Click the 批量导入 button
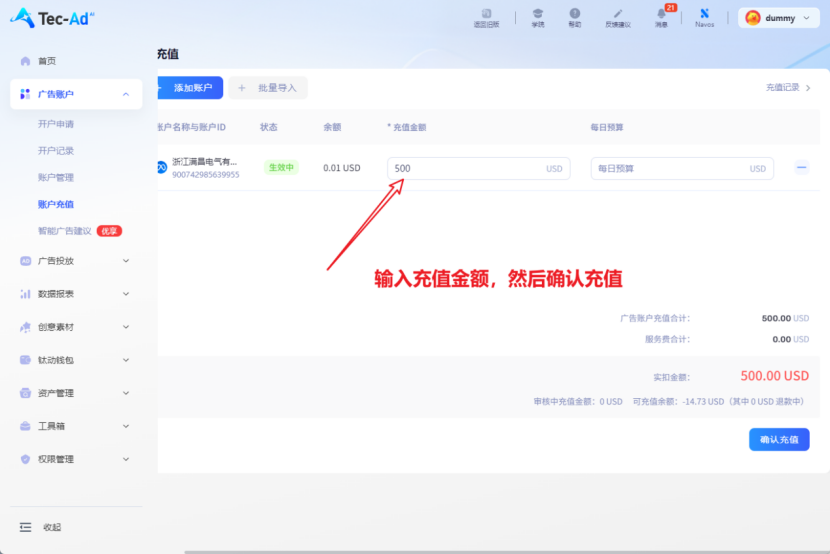Viewport: 830px width, 554px height. tap(268, 88)
